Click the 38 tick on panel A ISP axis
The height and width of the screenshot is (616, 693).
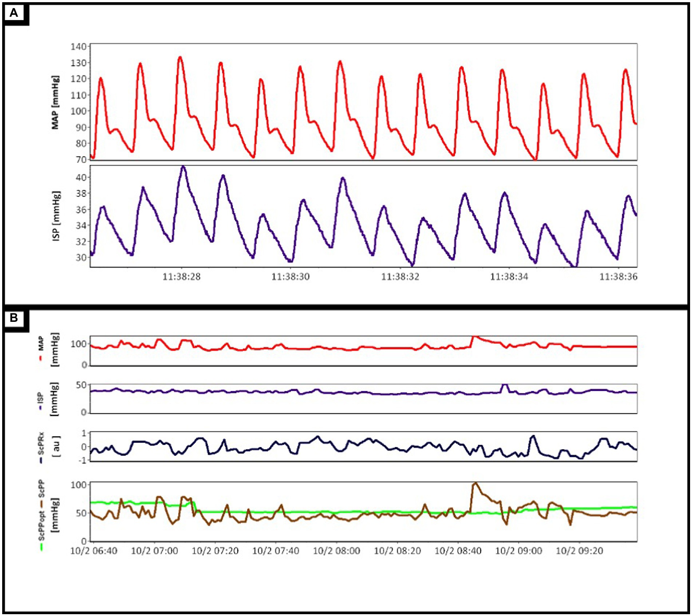[81, 194]
